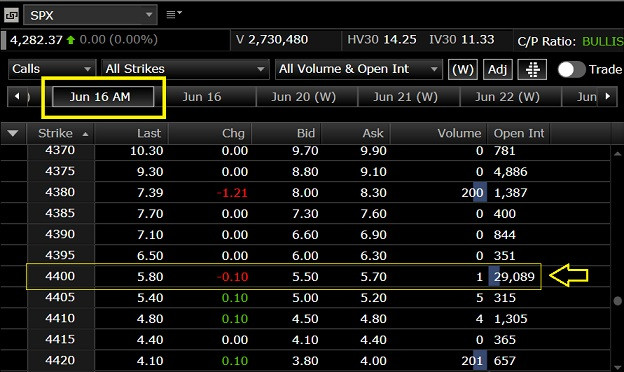Viewport: 624px width, 372px height.
Task: Sort by the Open Int column header
Action: (x=519, y=133)
